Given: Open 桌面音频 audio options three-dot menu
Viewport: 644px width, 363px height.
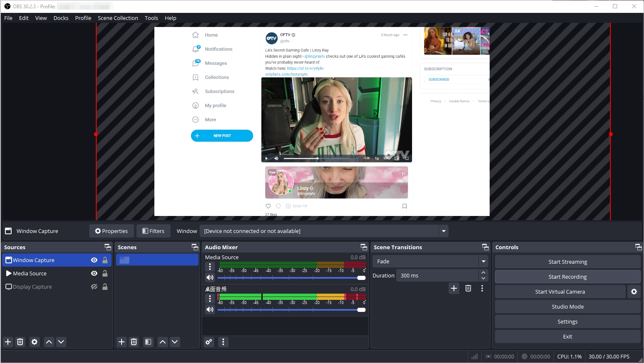Looking at the screenshot, I should [210, 298].
